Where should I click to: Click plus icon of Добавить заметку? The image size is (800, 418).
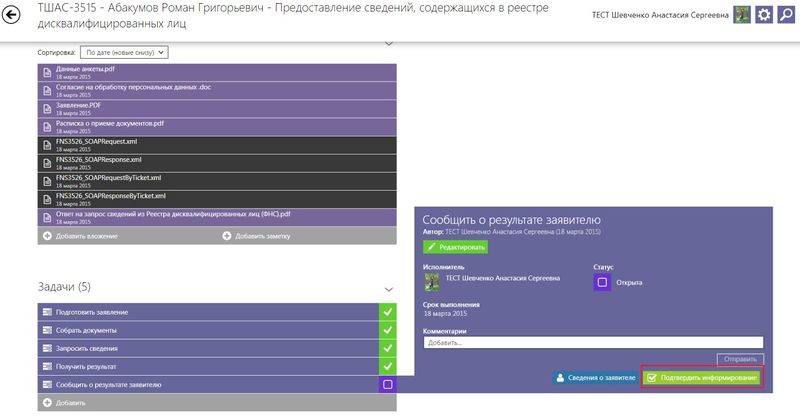(227, 236)
